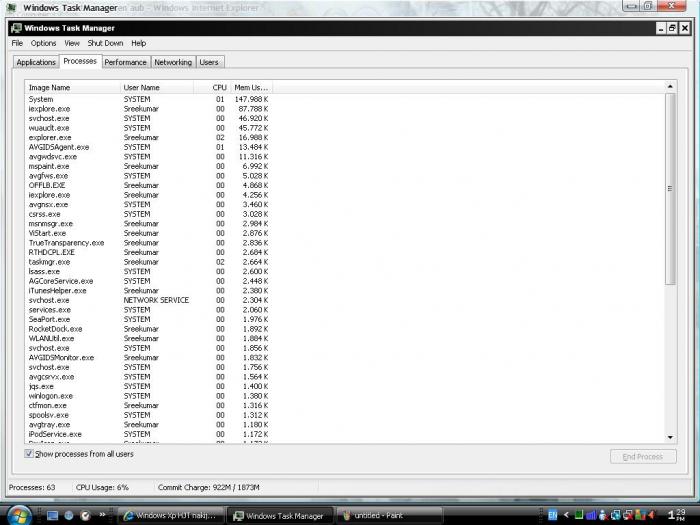Open the EN language indicator in tray

pyautogui.click(x=552, y=515)
